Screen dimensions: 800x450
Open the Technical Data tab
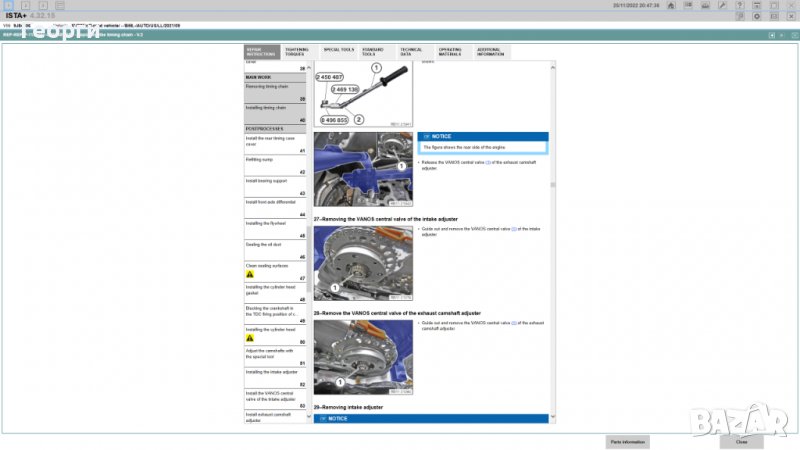tap(411, 51)
